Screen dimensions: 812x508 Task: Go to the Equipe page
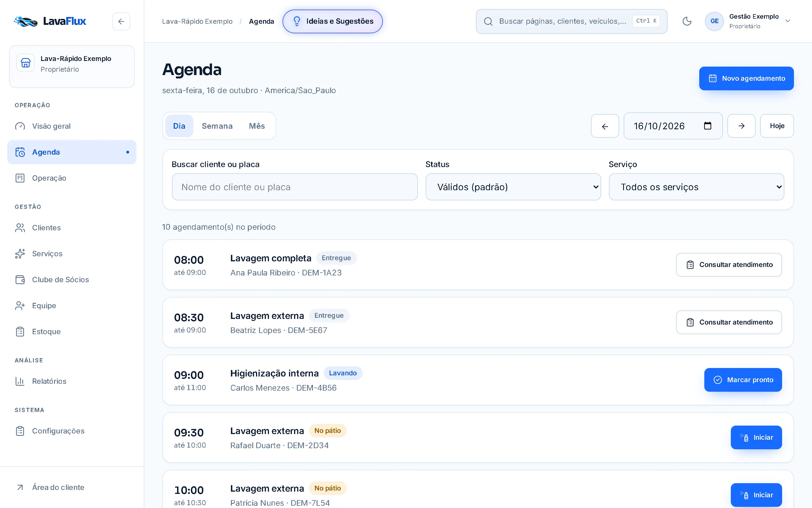point(72,305)
